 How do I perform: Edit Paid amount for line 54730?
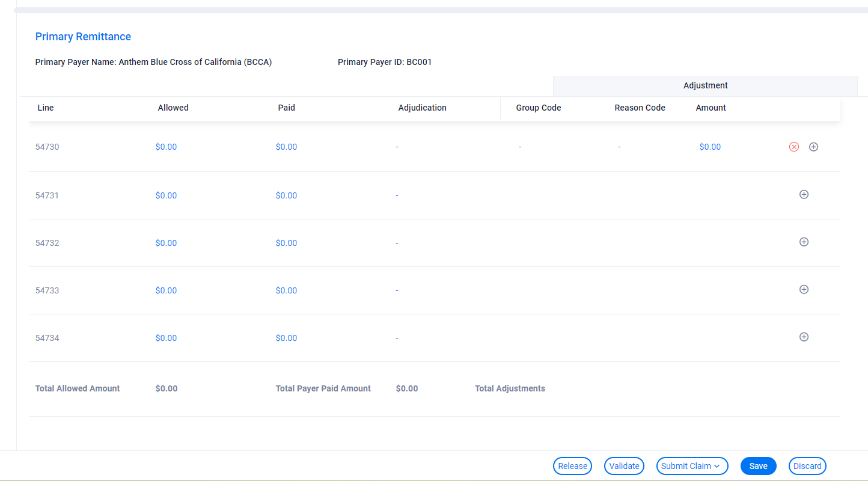click(x=286, y=147)
